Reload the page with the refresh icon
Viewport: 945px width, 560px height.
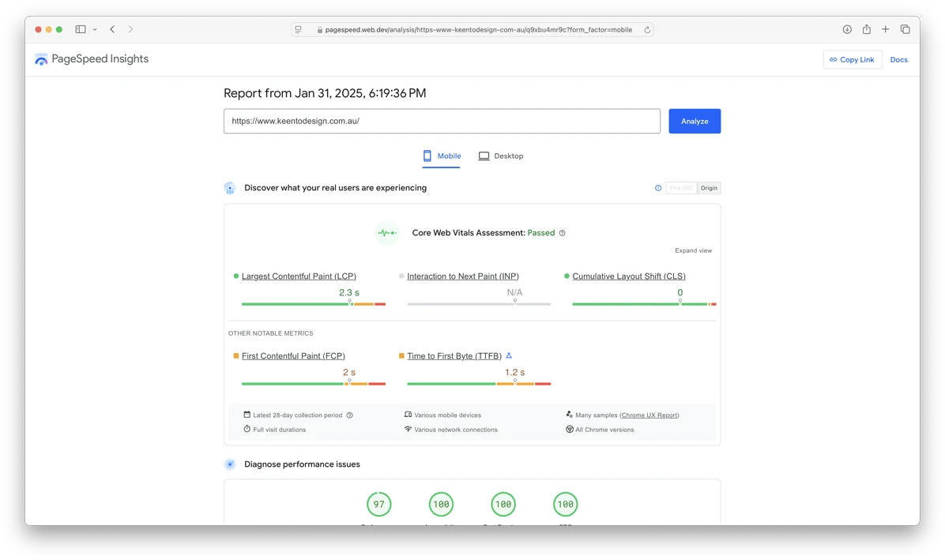[x=647, y=29]
